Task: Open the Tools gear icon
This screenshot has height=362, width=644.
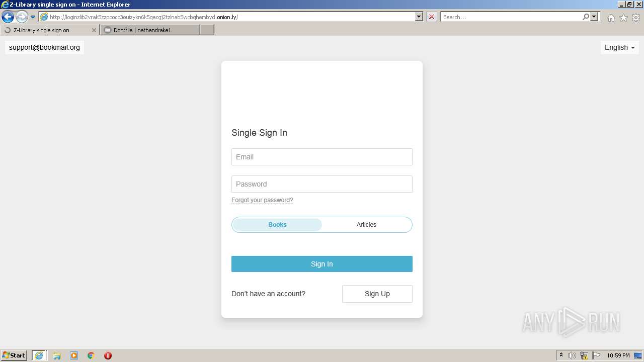Action: click(x=636, y=18)
